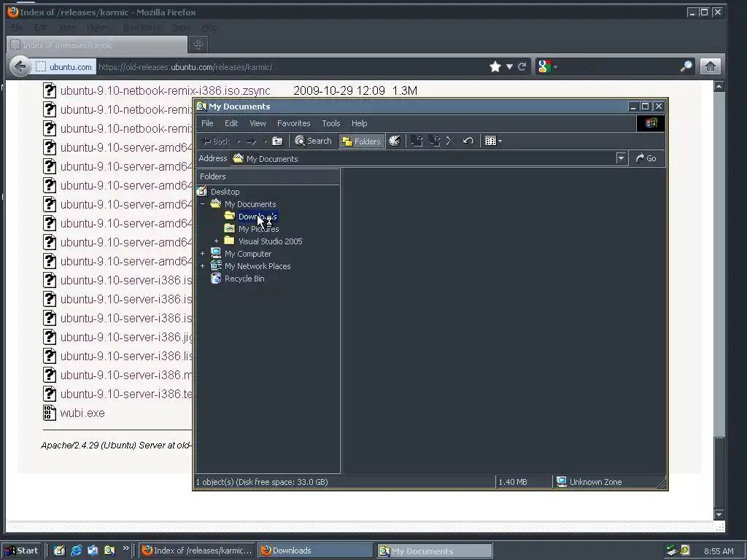
Task: Open a new Firefox tab
Action: coord(198,44)
